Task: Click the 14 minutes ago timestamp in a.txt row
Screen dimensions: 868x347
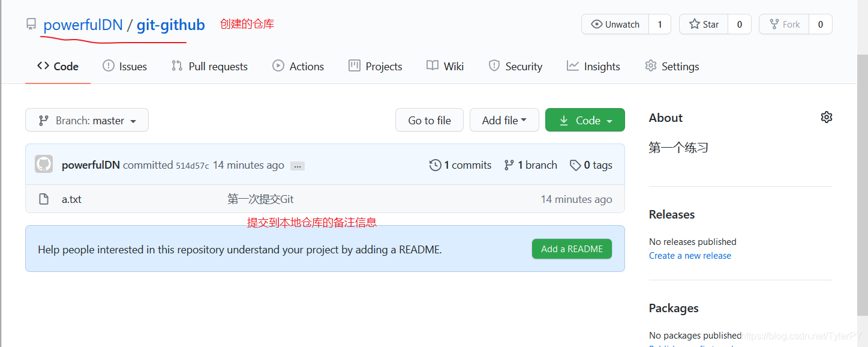Action: pyautogui.click(x=576, y=199)
